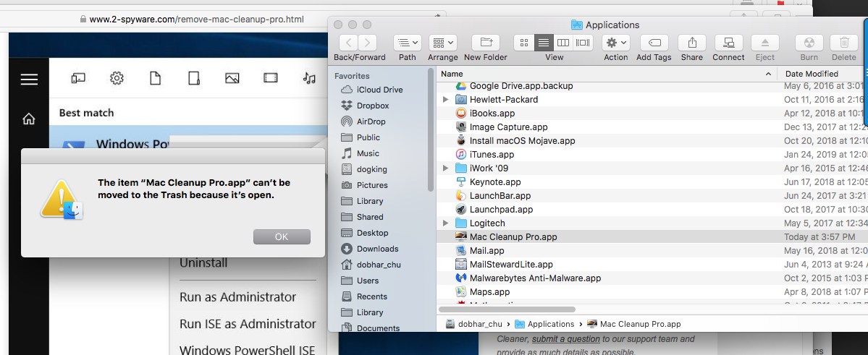Go back in the Finder window

pos(348,43)
